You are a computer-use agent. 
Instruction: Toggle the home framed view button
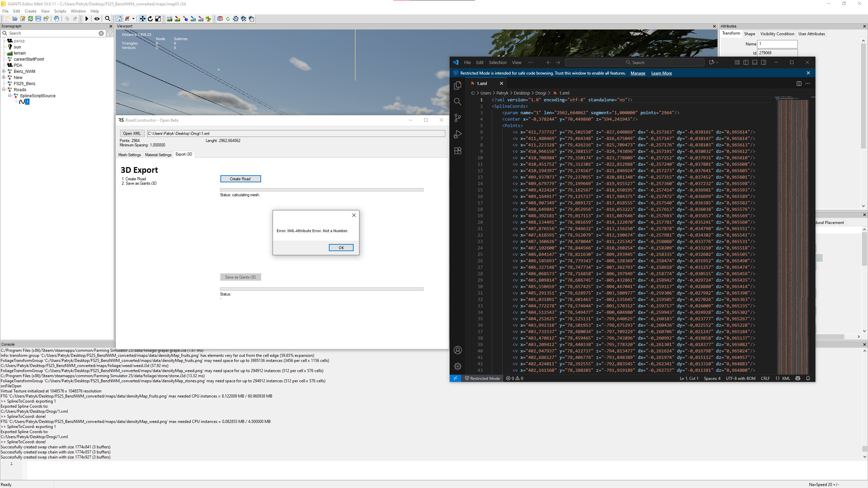[119, 19]
